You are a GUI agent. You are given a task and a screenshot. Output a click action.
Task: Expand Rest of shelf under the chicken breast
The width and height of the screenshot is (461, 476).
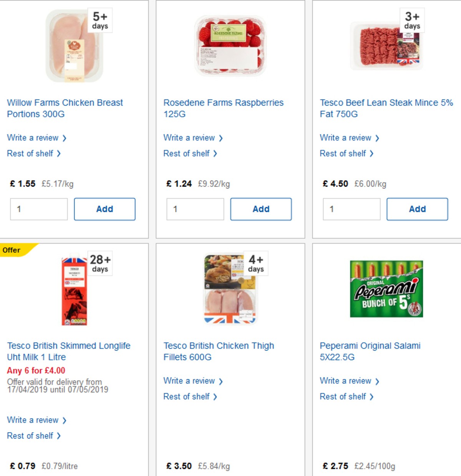30,154
